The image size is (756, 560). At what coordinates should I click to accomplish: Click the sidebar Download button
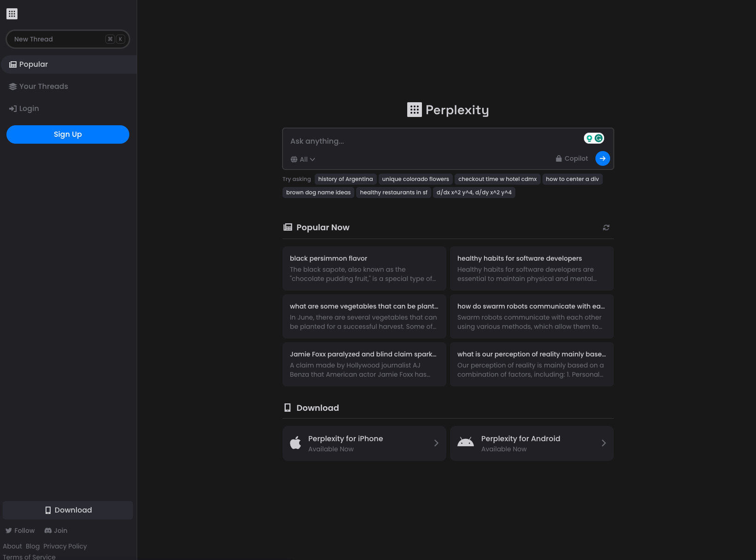68,510
